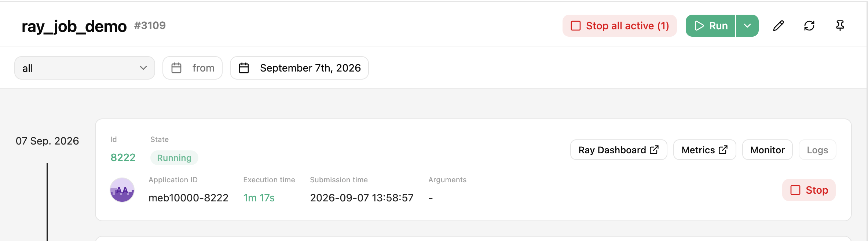
Task: Click the calendar icon in from field
Action: (x=176, y=68)
